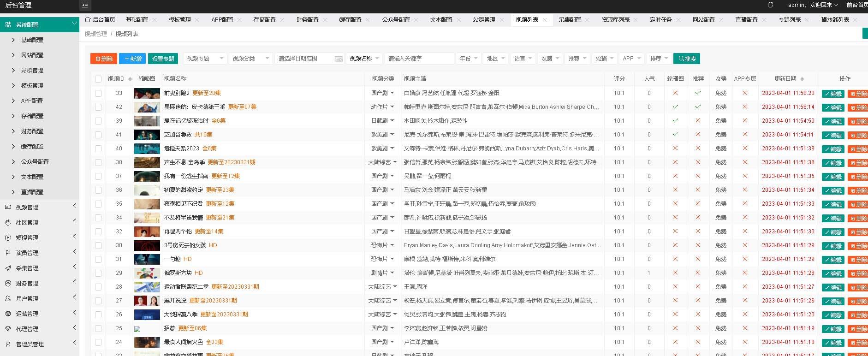868x356 pixels.
Task: Close the 模板管理 tab
Action: click(x=197, y=20)
